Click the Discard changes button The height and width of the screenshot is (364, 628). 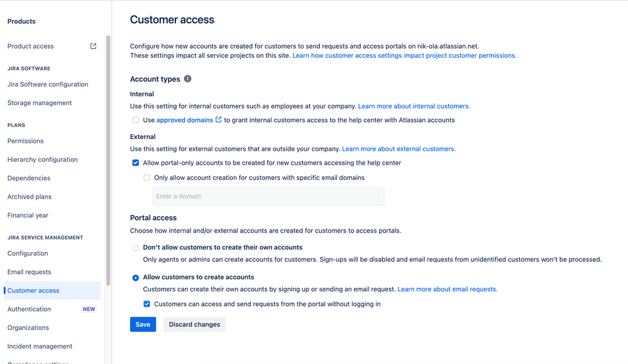194,324
